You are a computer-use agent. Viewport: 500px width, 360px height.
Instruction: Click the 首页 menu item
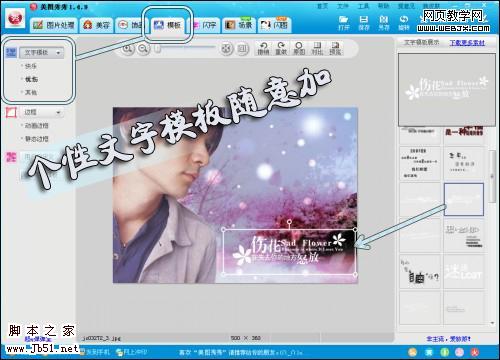[x=322, y=6]
